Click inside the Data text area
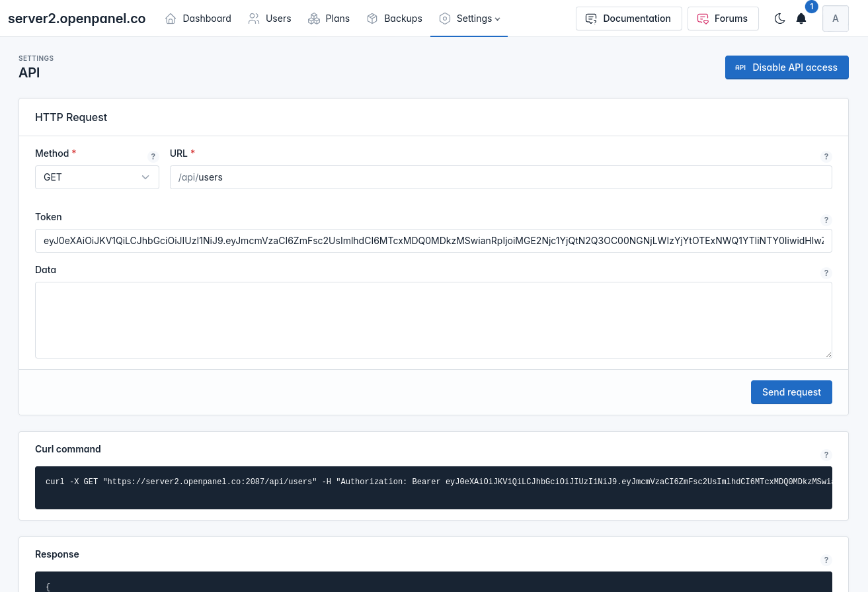868x592 pixels. point(433,320)
